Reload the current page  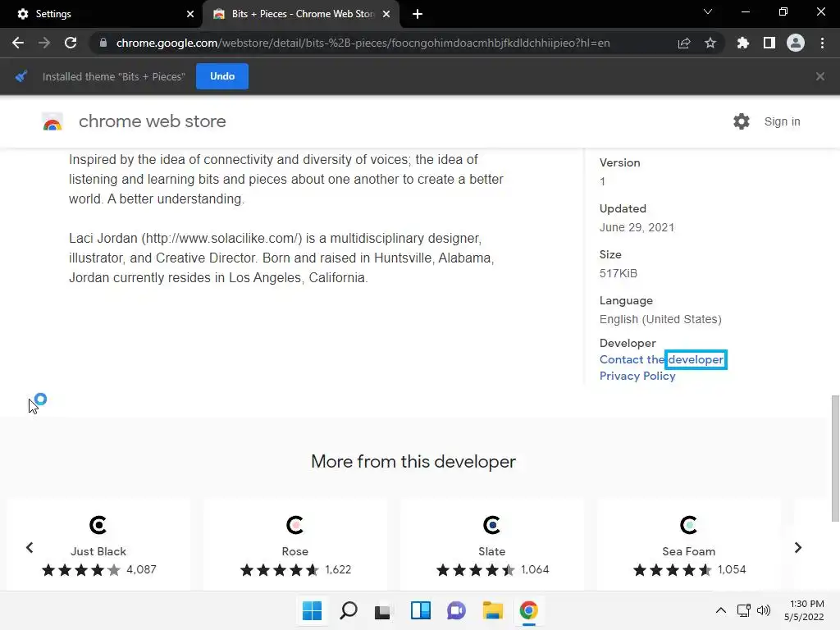[x=71, y=43]
